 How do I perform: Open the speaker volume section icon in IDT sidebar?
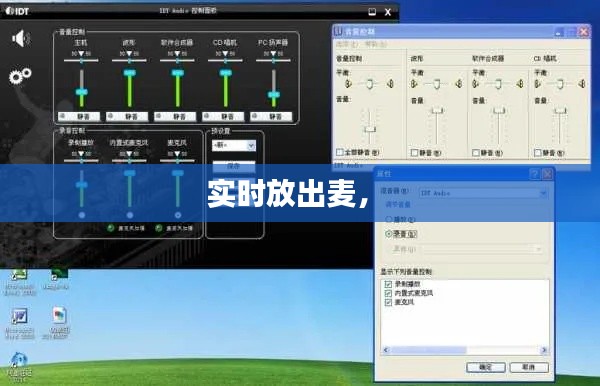coord(21,38)
